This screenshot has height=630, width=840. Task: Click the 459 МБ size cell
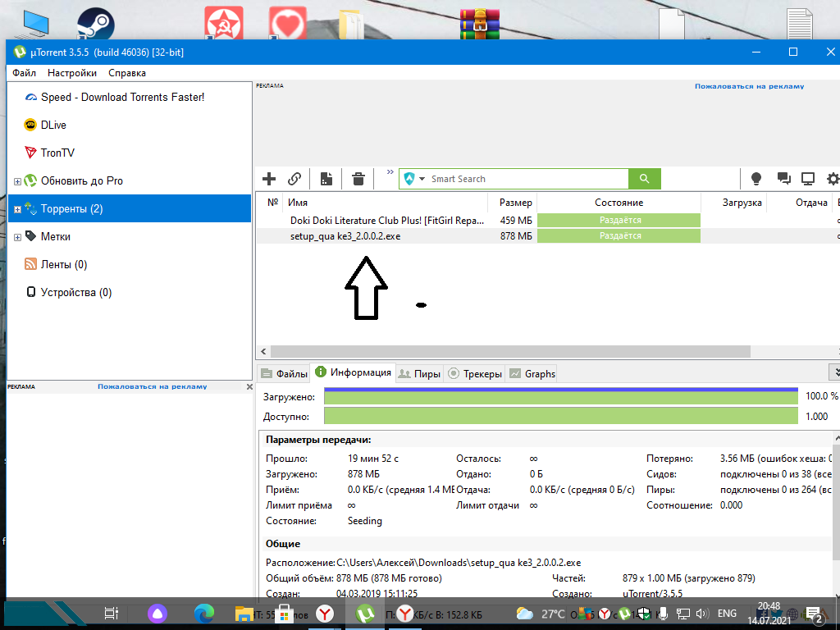coord(516,220)
